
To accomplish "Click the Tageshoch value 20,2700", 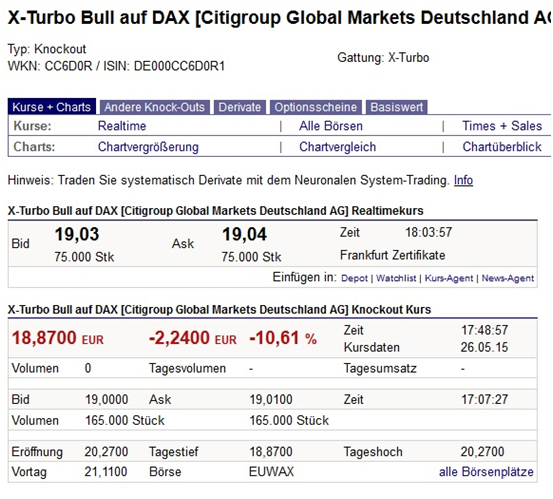I will (482, 452).
